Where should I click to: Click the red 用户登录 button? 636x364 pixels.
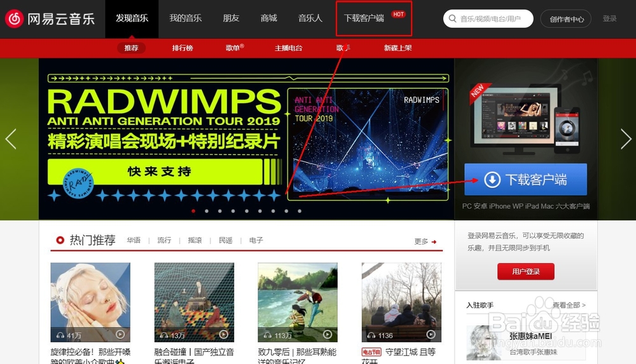click(526, 272)
